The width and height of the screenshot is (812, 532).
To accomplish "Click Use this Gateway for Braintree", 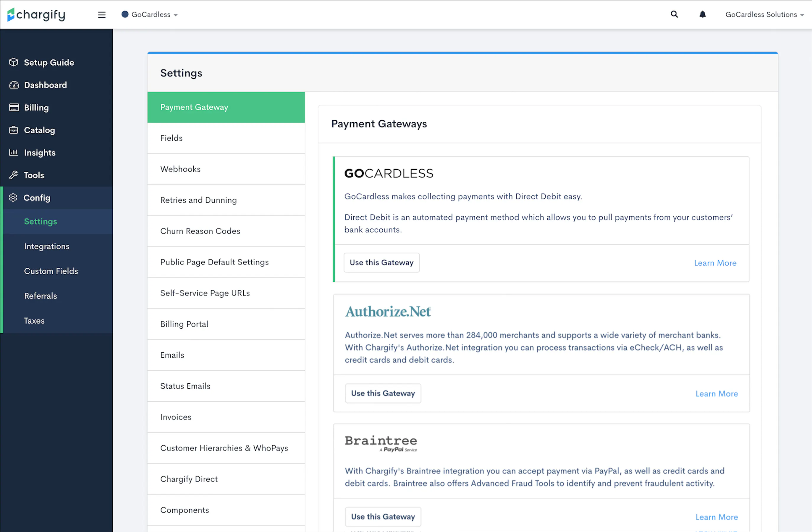I will [x=383, y=517].
